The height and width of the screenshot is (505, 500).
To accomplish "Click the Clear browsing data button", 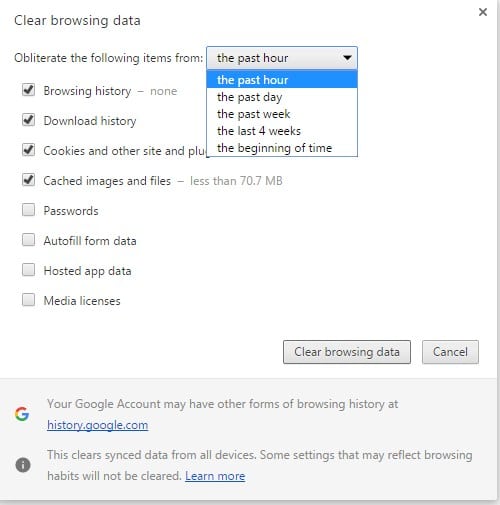I will (x=347, y=352).
